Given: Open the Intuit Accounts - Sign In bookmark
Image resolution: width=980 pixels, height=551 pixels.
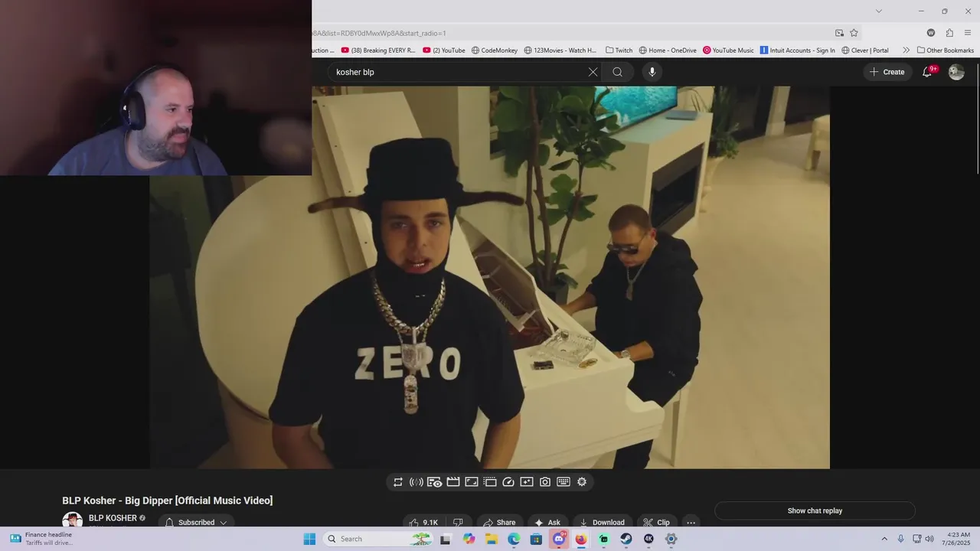Looking at the screenshot, I should [797, 51].
